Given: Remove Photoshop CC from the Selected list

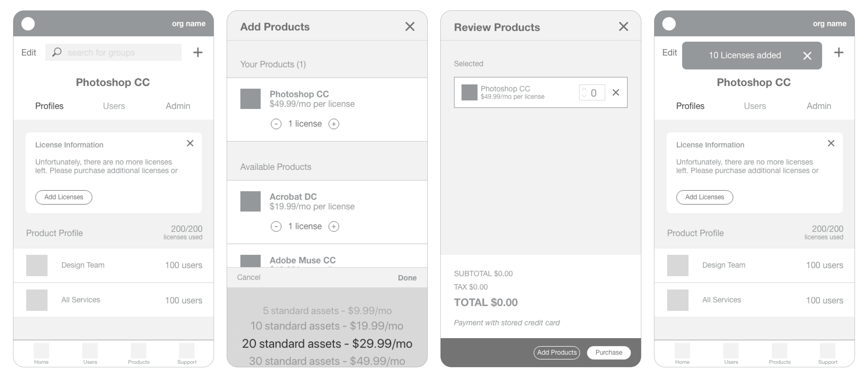Looking at the screenshot, I should 616,93.
